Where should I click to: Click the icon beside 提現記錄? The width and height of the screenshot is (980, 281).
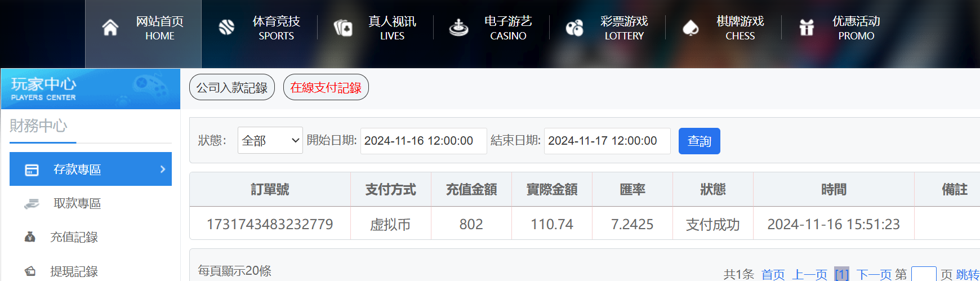coord(30,271)
